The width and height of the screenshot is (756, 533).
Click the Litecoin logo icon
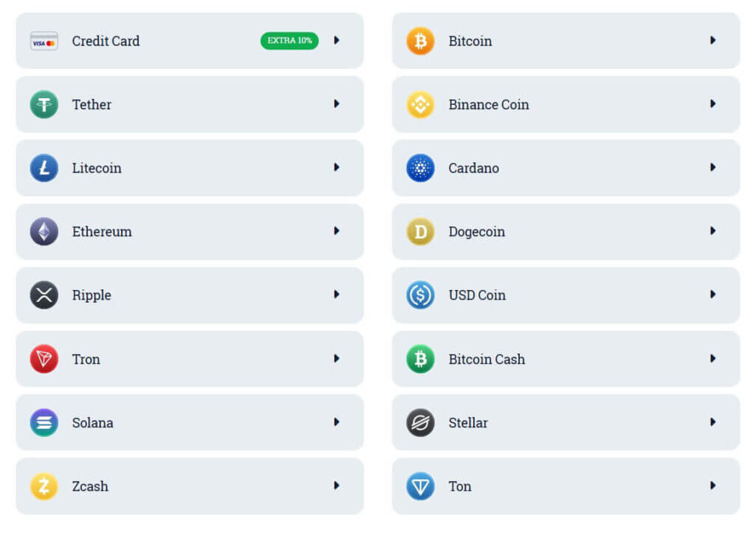tap(44, 168)
